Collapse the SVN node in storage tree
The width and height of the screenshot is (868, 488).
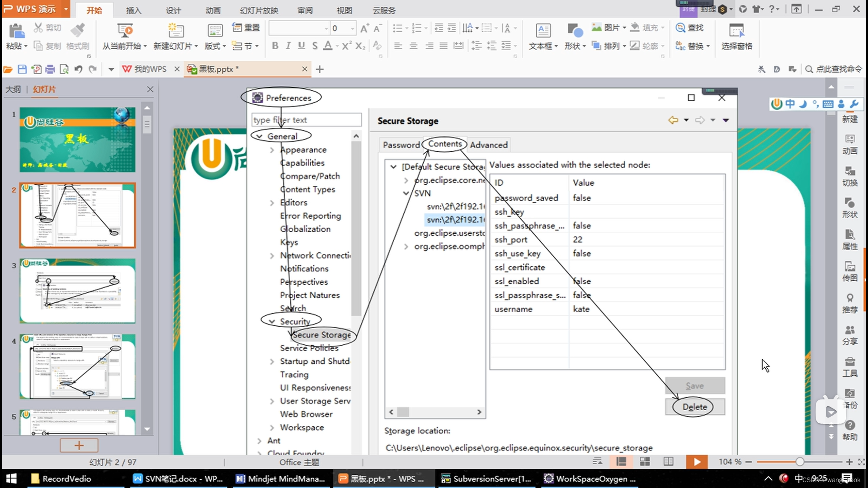(406, 193)
